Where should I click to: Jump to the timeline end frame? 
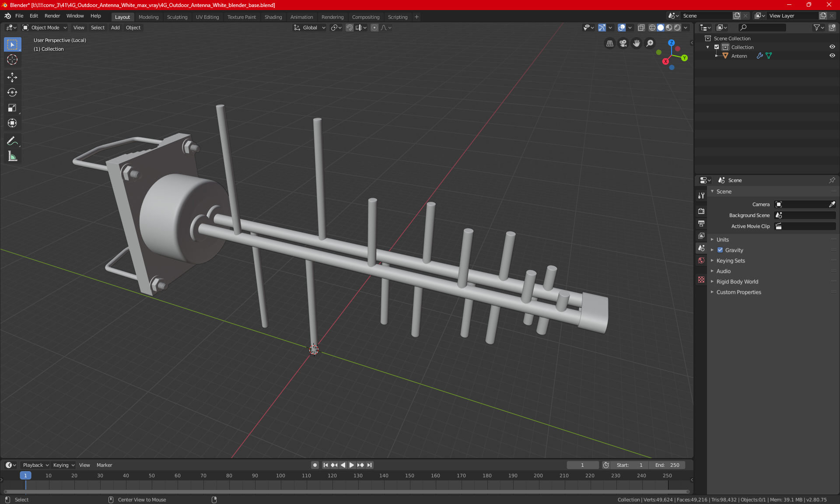pyautogui.click(x=370, y=465)
